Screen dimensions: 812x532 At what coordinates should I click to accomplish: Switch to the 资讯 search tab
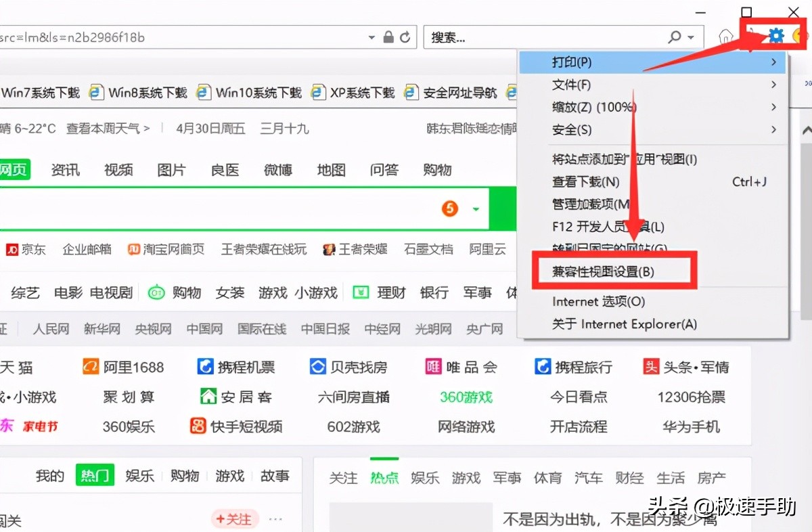click(65, 169)
